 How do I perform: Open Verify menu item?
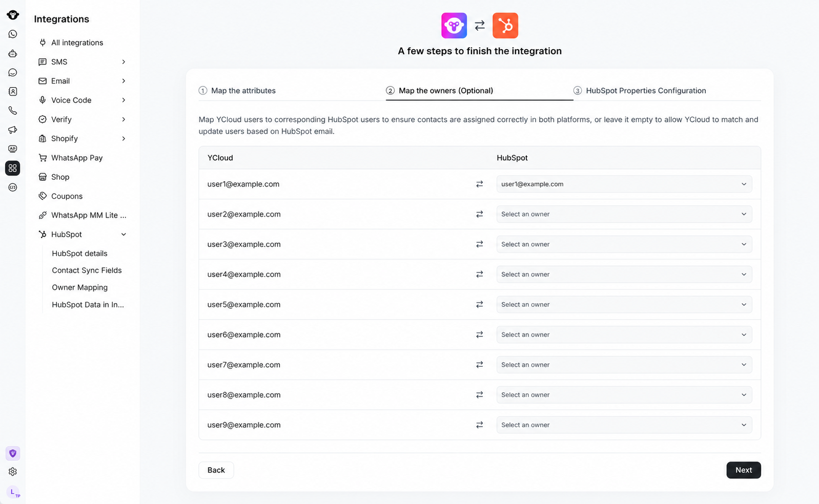click(82, 119)
